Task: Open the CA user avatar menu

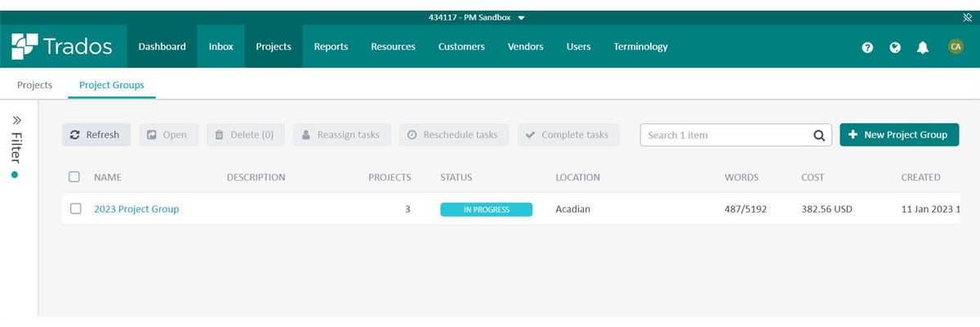Action: tap(955, 47)
